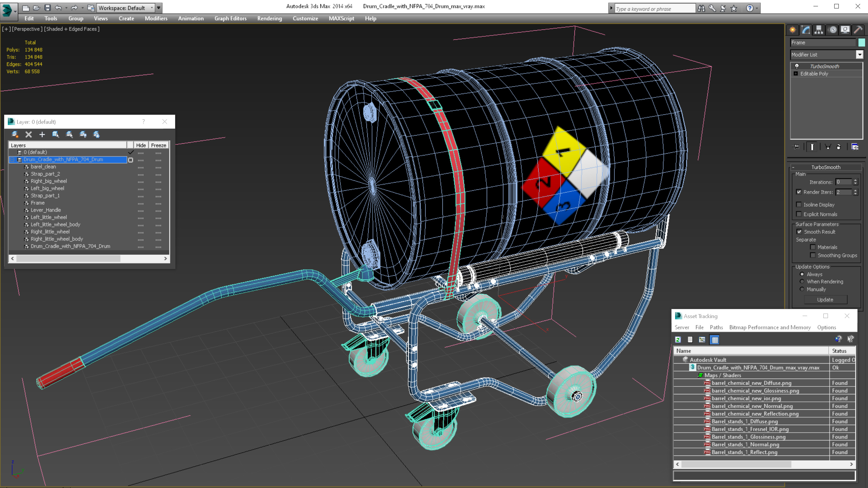Click the Save File disk icon
Screen dimensions: 868x488
point(48,8)
